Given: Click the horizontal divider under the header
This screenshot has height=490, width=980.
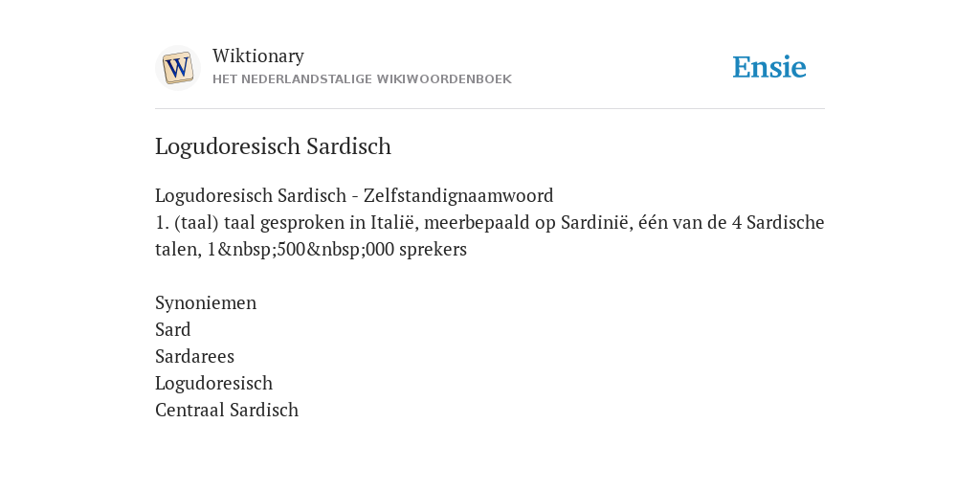Looking at the screenshot, I should 490,109.
